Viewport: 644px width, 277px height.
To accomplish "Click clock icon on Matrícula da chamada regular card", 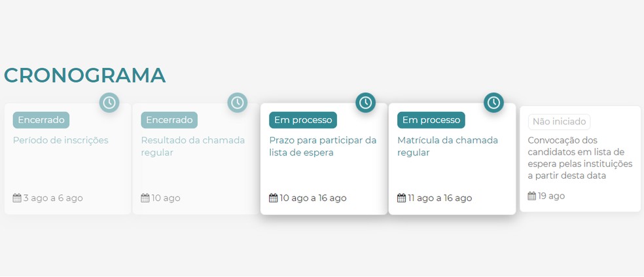I will (x=493, y=103).
